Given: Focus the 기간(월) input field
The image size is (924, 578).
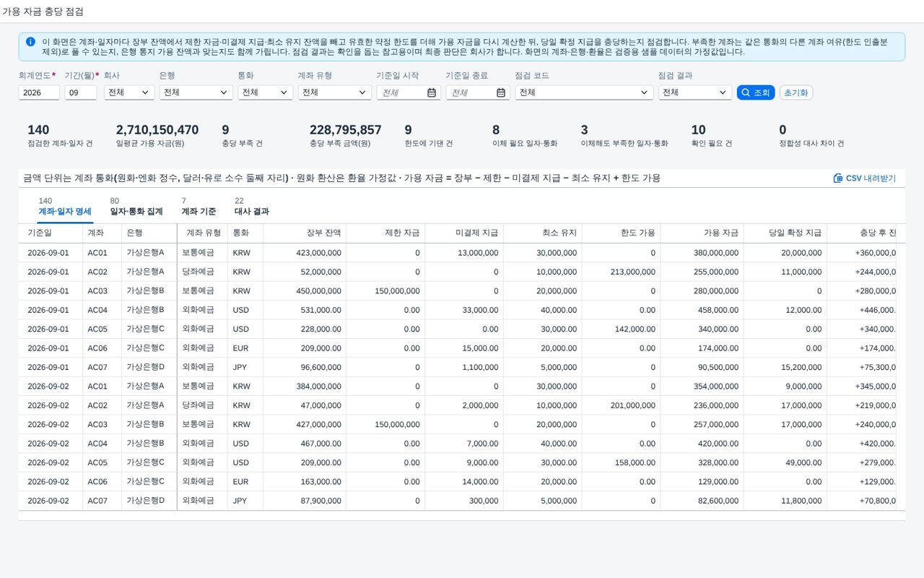Looking at the screenshot, I should click(81, 92).
